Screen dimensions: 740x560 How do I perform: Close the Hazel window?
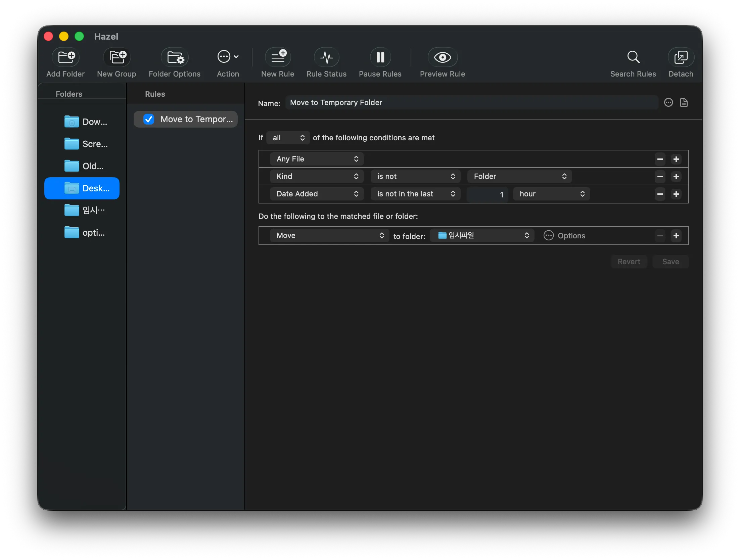pos(49,36)
